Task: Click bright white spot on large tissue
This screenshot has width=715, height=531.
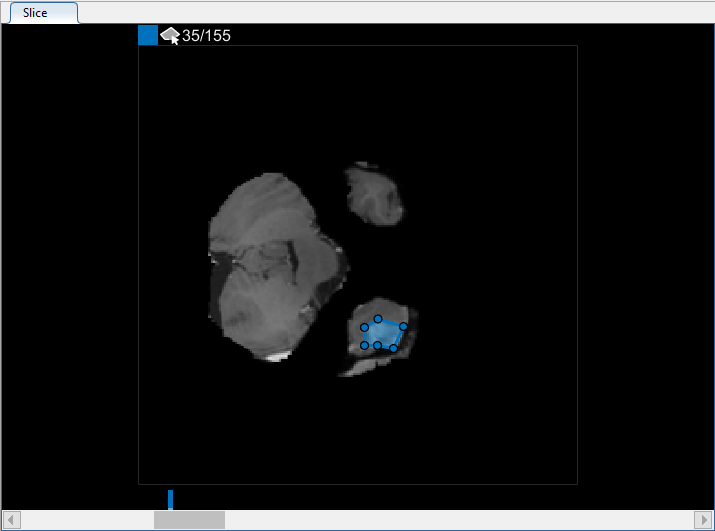Action: point(276,357)
